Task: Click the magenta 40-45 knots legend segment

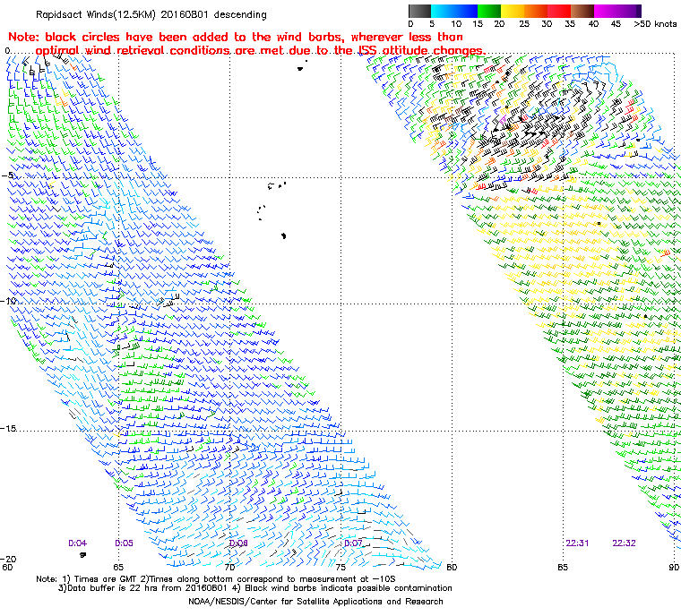Action: [x=607, y=11]
